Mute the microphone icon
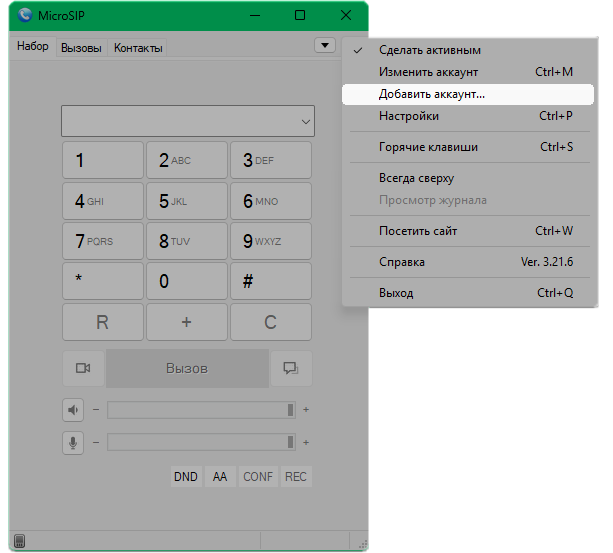 pos(73,443)
